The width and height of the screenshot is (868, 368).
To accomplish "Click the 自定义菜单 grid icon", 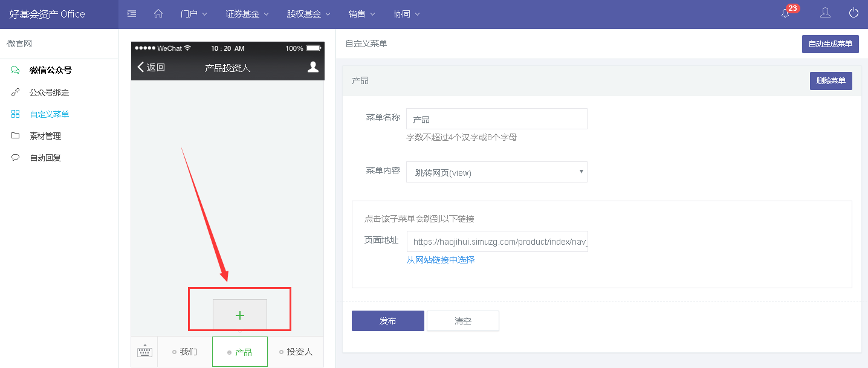I will 15,114.
